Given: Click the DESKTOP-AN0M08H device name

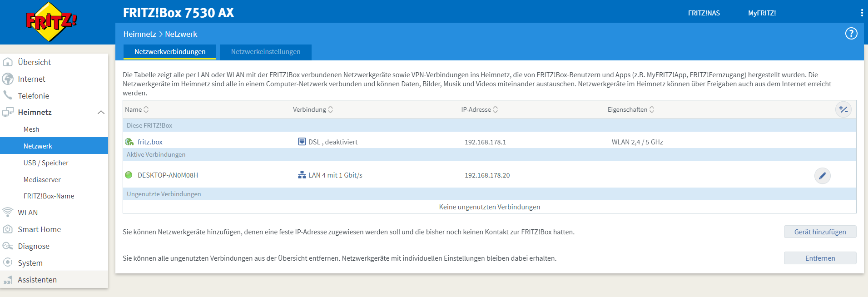Looking at the screenshot, I should pyautogui.click(x=168, y=175).
